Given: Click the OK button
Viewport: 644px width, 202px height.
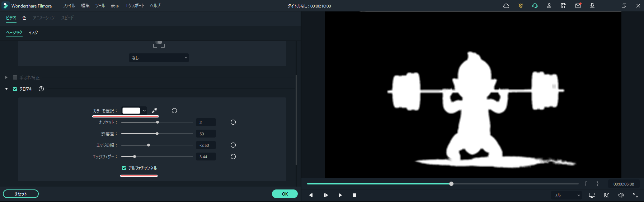Looking at the screenshot, I should [x=285, y=194].
